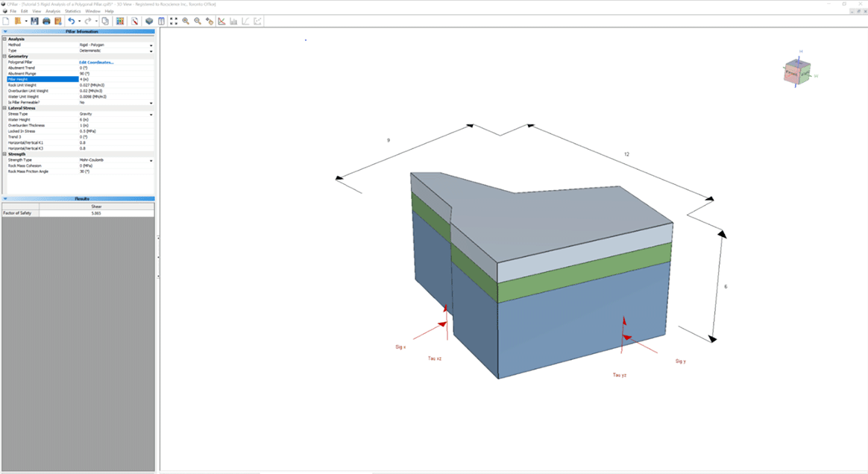Viewport: 868px width, 474px height.
Task: Click the view orientation cube
Action: [796, 72]
